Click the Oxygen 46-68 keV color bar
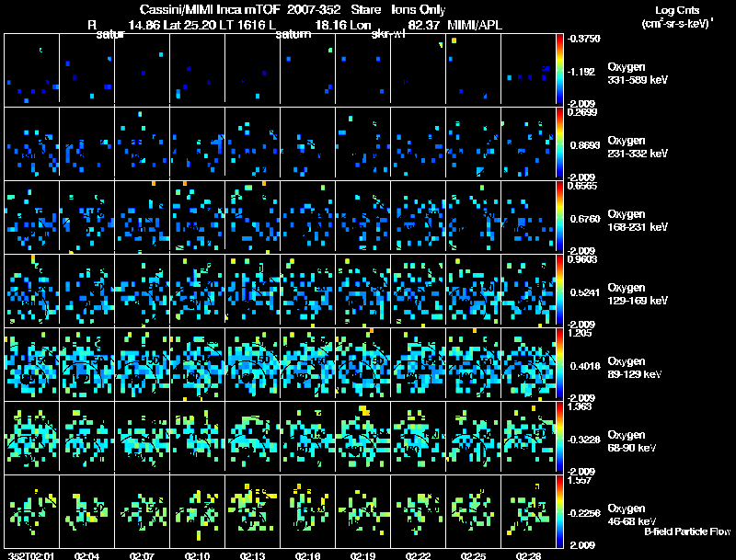The height and width of the screenshot is (560, 736). pos(561,511)
